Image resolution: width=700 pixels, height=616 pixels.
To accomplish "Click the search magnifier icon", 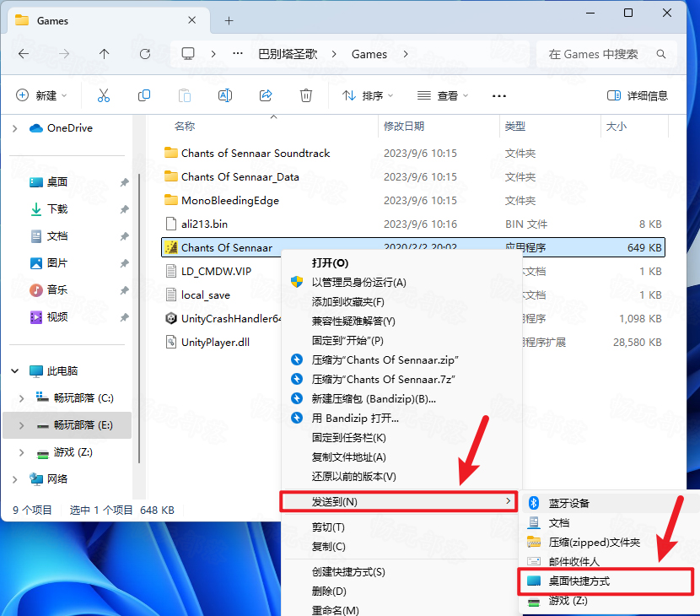I will (x=661, y=54).
